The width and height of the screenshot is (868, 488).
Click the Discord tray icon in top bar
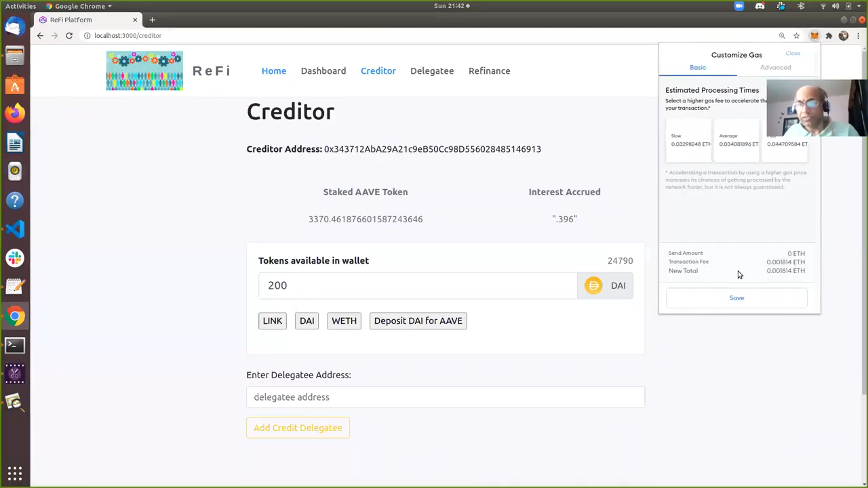pos(760,6)
